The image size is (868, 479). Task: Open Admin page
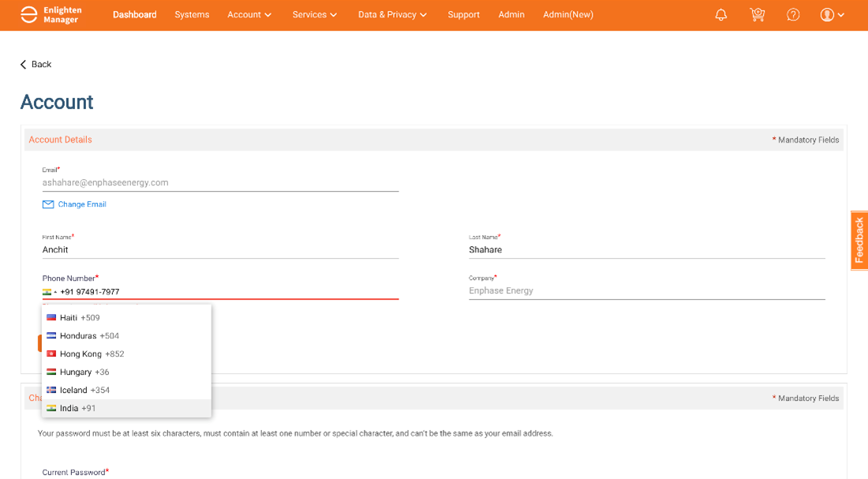[x=511, y=15]
